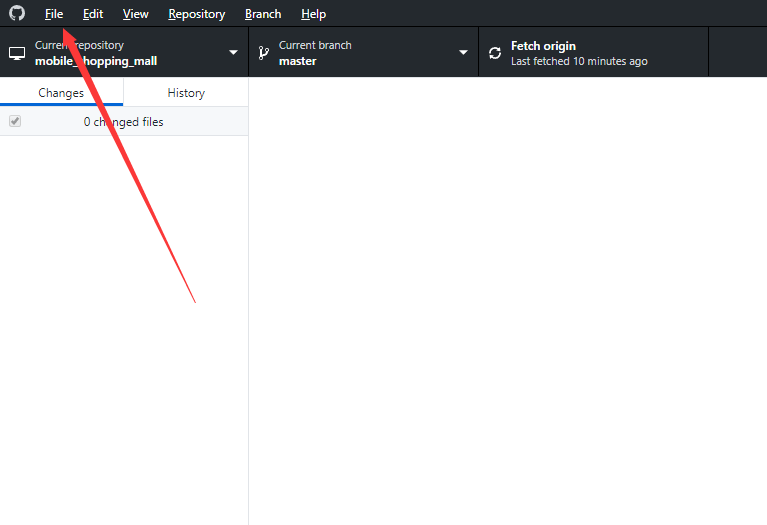Image resolution: width=767 pixels, height=525 pixels.
Task: Click the git branch icon beside Current branch
Action: (x=263, y=53)
